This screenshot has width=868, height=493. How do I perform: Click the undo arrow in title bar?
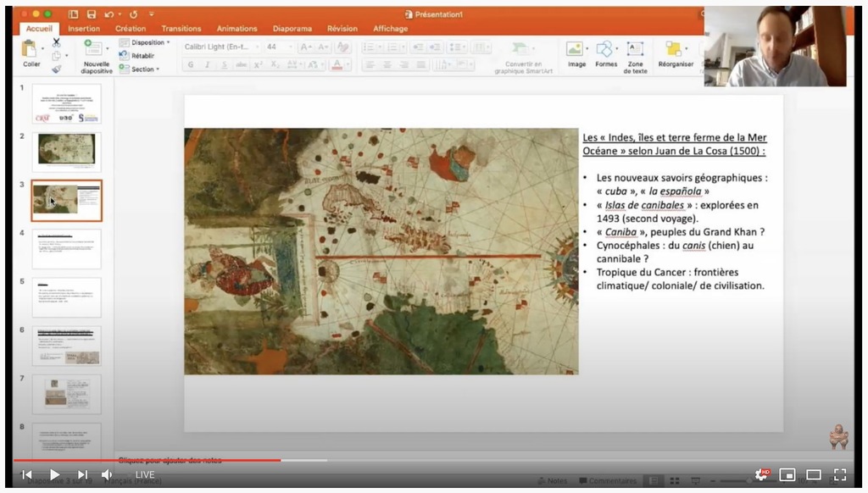pos(109,14)
